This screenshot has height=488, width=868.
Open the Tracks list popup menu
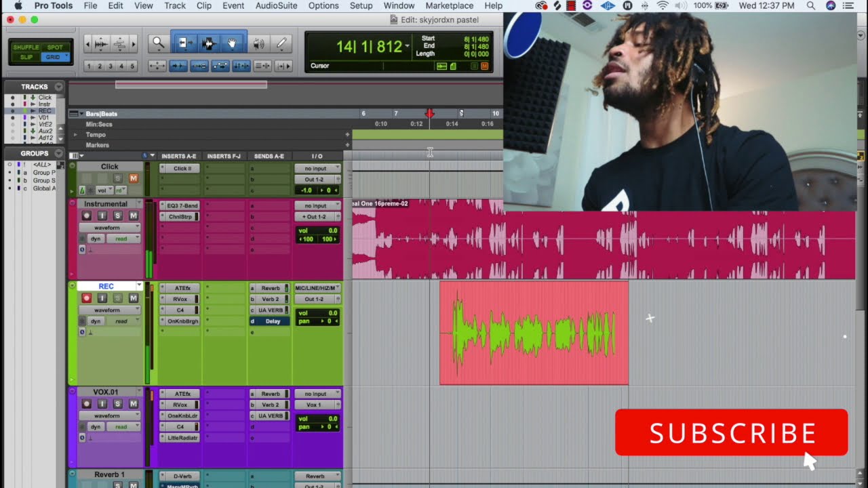click(x=59, y=87)
